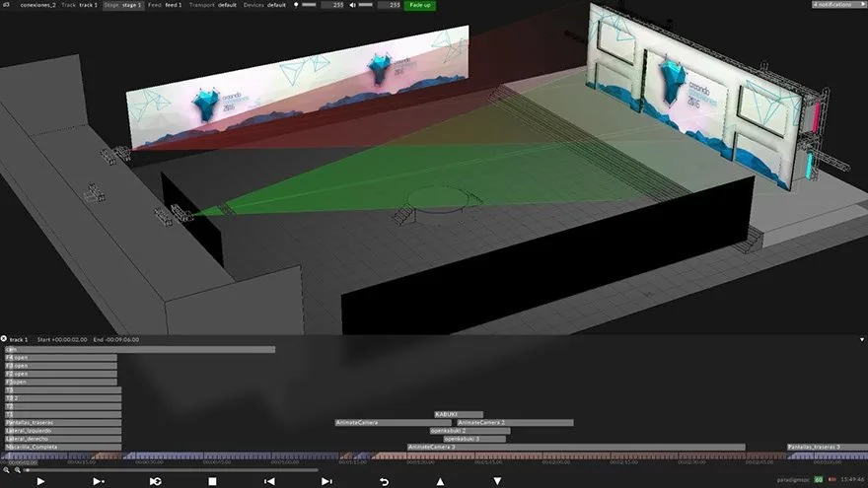Open the Stage stage 1 menu
The height and width of the screenshot is (488, 868).
pos(123,5)
